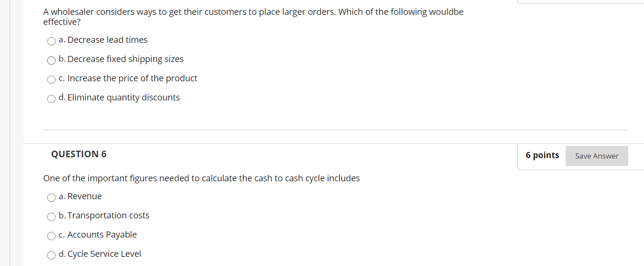Select answer option 'Increase the price of the product'
This screenshot has height=266, width=644.
click(x=51, y=79)
